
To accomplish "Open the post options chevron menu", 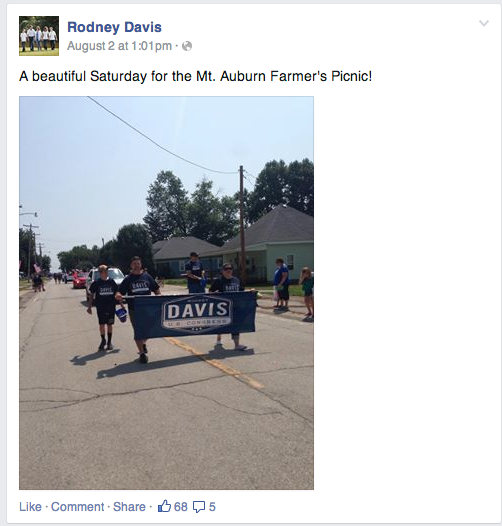I will coord(484,23).
